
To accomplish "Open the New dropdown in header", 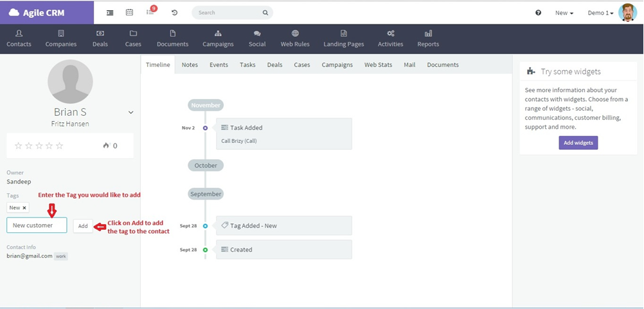I will pos(564,13).
